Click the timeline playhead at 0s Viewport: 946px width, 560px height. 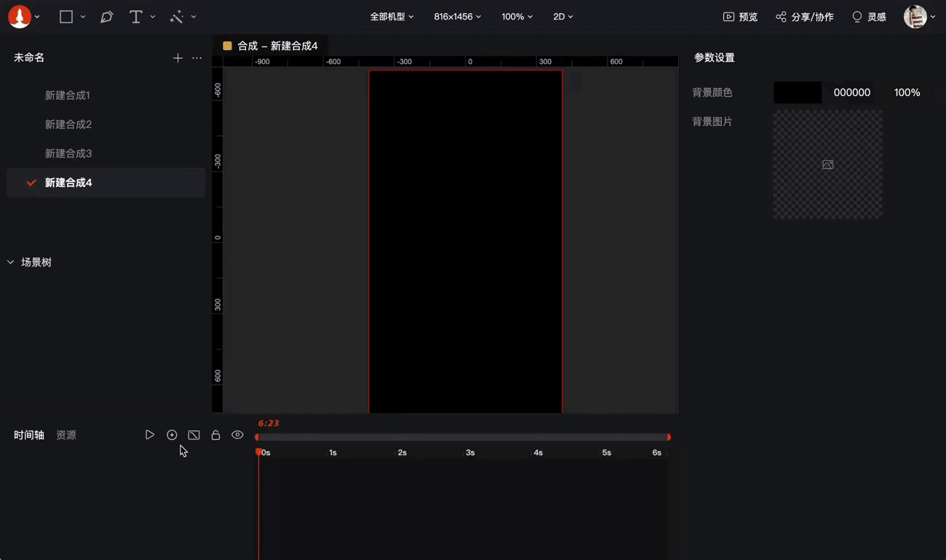[x=258, y=452]
